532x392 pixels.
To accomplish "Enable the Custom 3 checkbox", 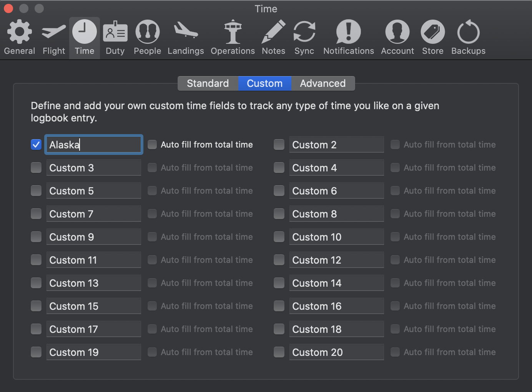I will pos(36,168).
